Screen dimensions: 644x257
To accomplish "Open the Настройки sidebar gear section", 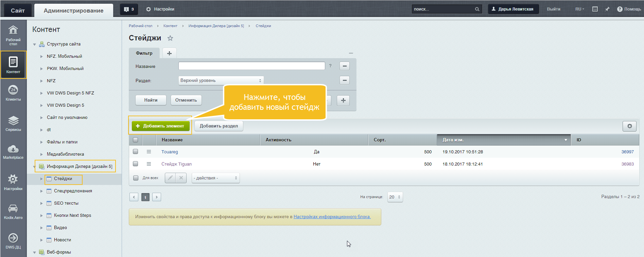I will [x=13, y=182].
